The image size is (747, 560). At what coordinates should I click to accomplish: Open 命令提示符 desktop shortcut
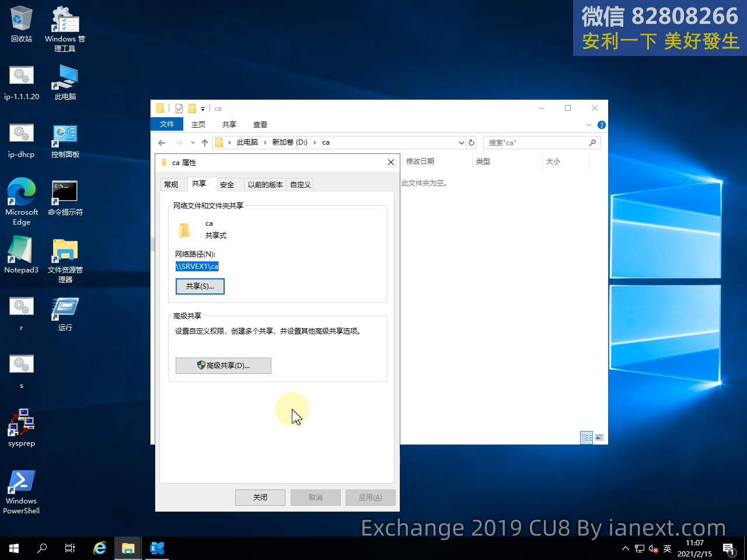(x=65, y=198)
